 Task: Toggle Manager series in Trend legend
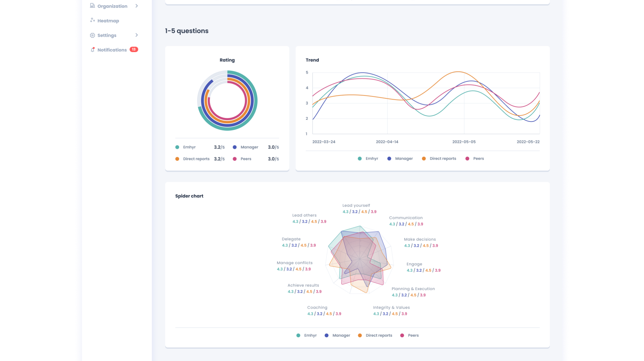[400, 159]
